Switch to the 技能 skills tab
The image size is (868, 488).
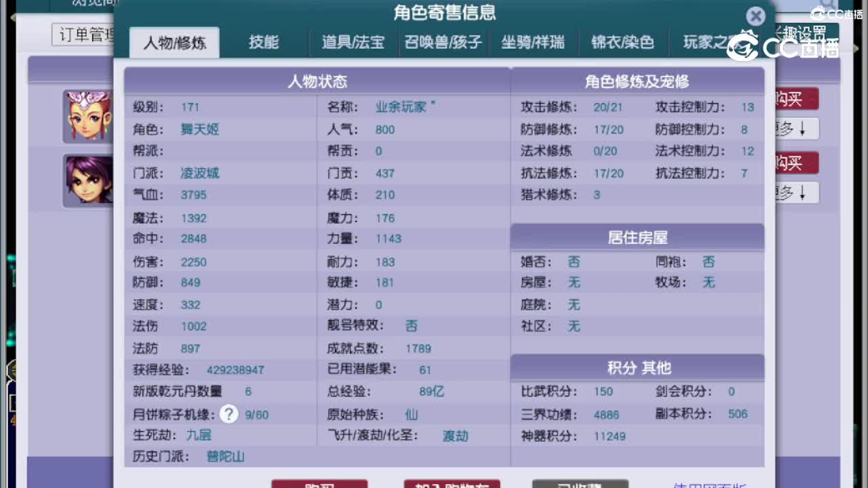tap(263, 42)
